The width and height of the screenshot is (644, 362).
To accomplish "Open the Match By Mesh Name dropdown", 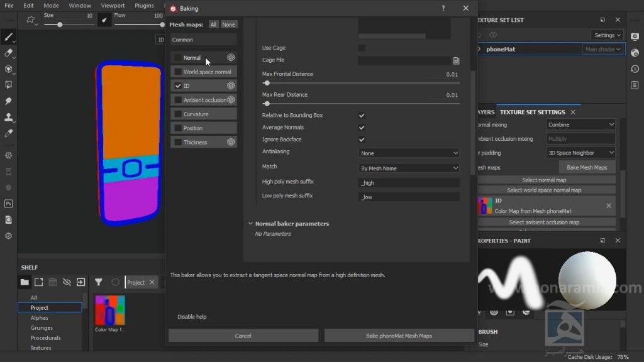I will click(x=409, y=168).
